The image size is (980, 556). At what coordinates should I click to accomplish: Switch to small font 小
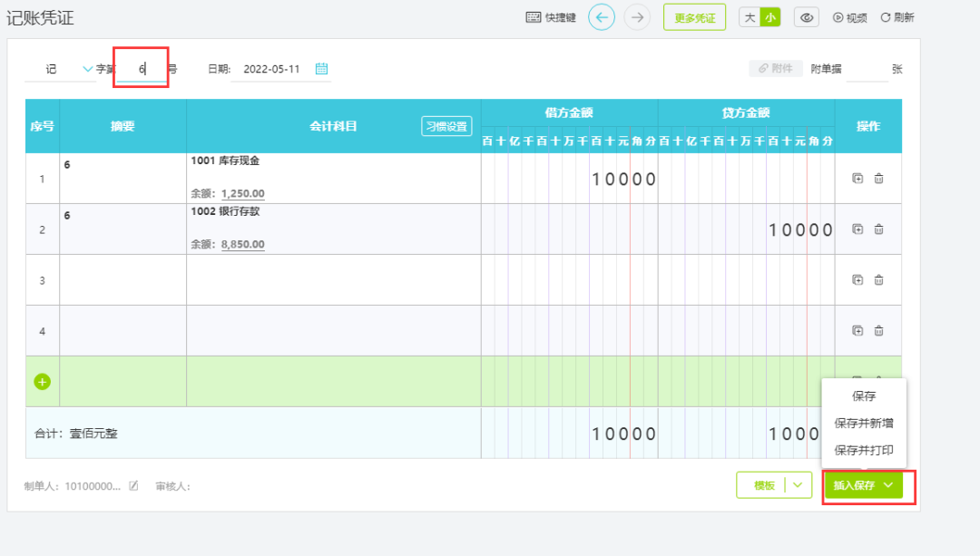[770, 17]
